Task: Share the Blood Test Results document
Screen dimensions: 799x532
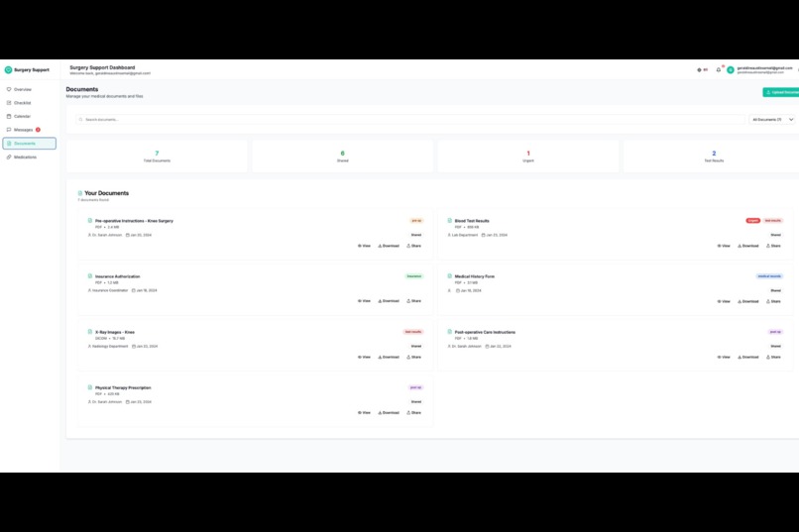Action: (x=773, y=246)
